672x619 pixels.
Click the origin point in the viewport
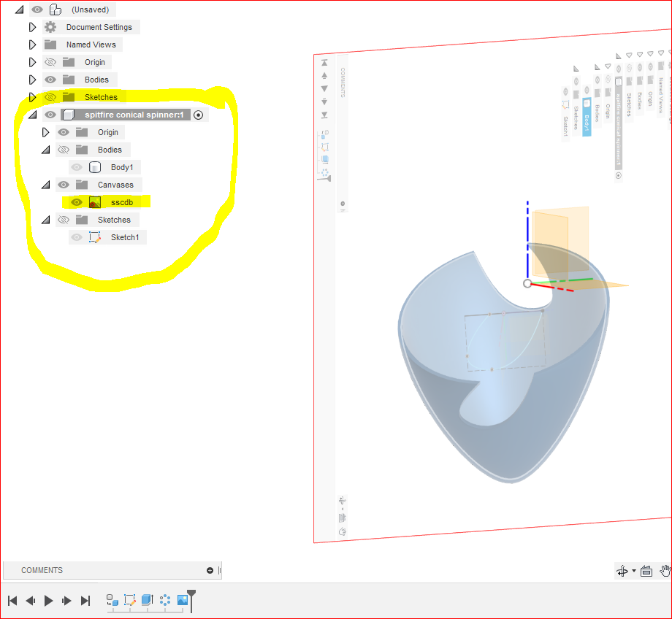(x=527, y=283)
